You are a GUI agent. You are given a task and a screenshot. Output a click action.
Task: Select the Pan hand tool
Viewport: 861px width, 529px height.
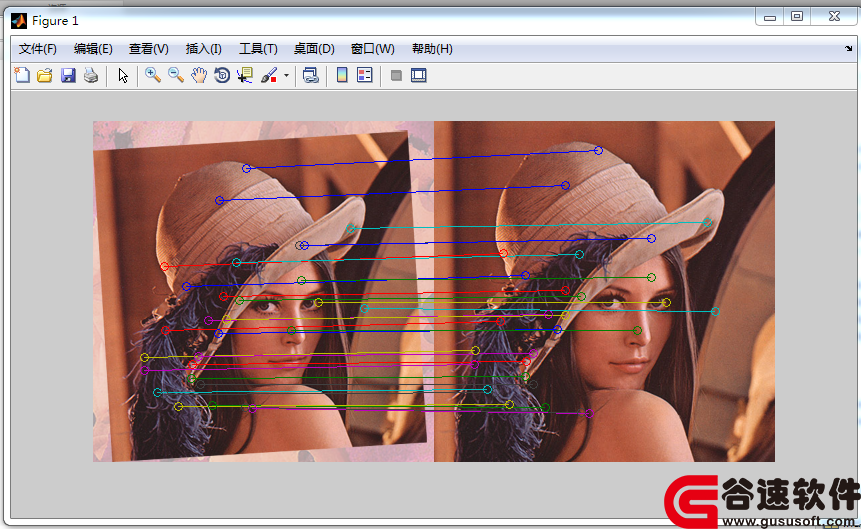pyautogui.click(x=199, y=75)
